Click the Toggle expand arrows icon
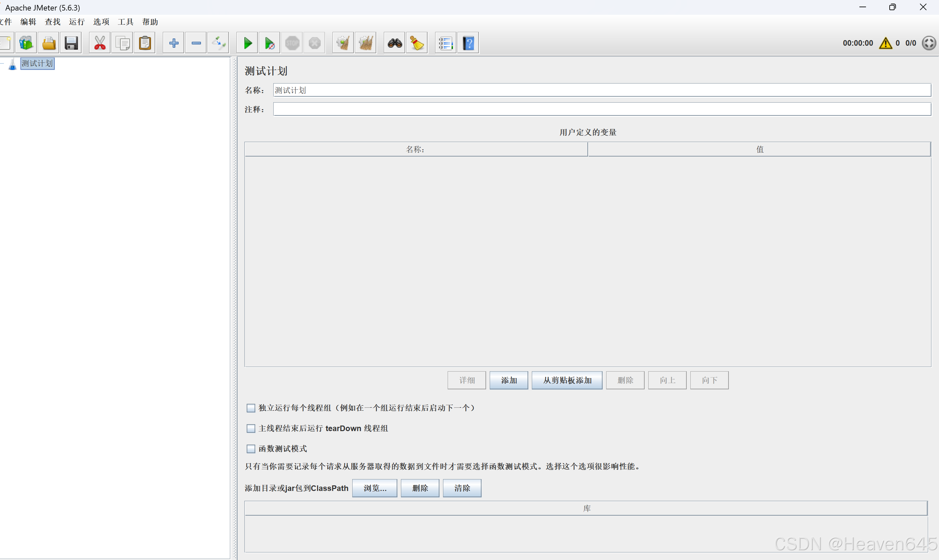 tap(218, 43)
